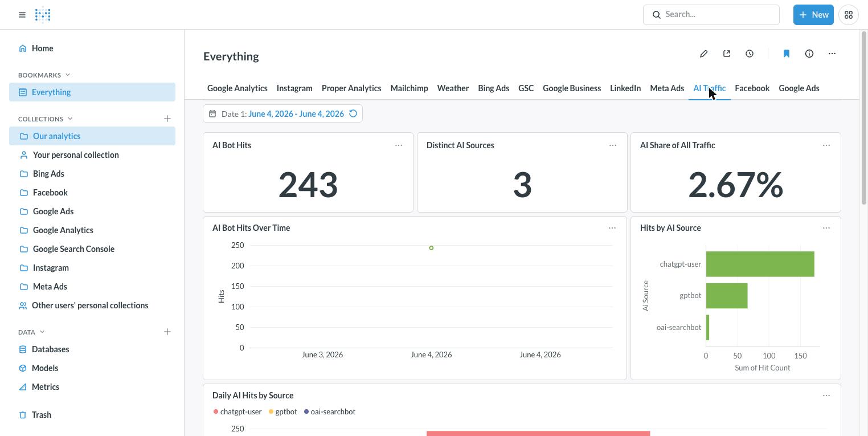
Task: Switch to the Mailchimp tab
Action: click(409, 88)
